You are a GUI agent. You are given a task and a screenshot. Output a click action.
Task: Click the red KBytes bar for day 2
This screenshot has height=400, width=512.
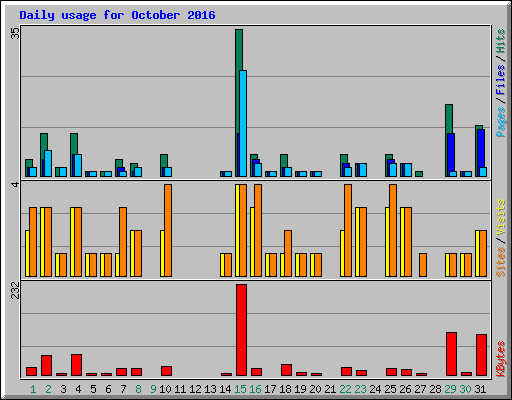point(47,365)
